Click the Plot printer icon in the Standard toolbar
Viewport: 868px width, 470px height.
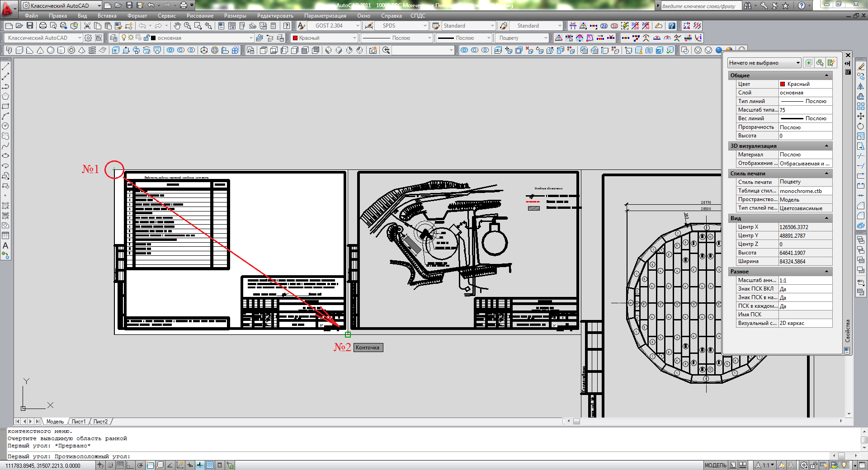coord(42,26)
